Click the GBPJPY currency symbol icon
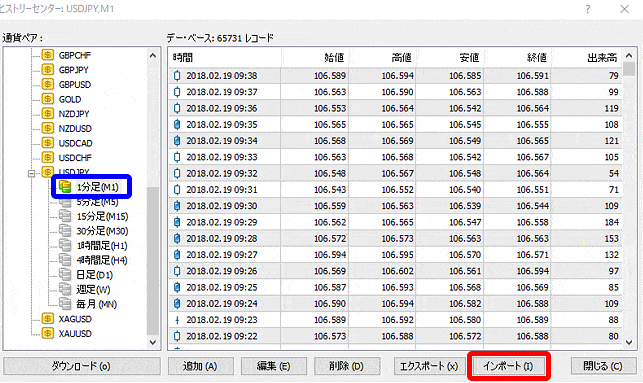Screen dimensions: 643x383 48,70
